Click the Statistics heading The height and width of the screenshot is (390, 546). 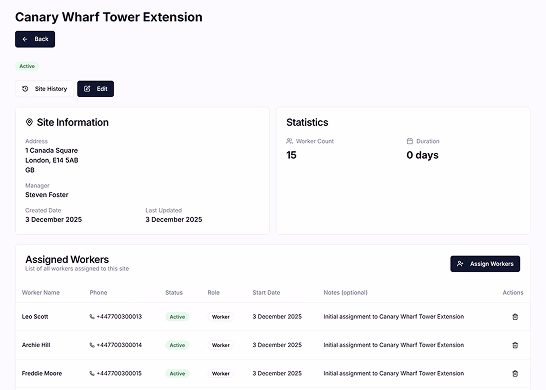point(307,122)
